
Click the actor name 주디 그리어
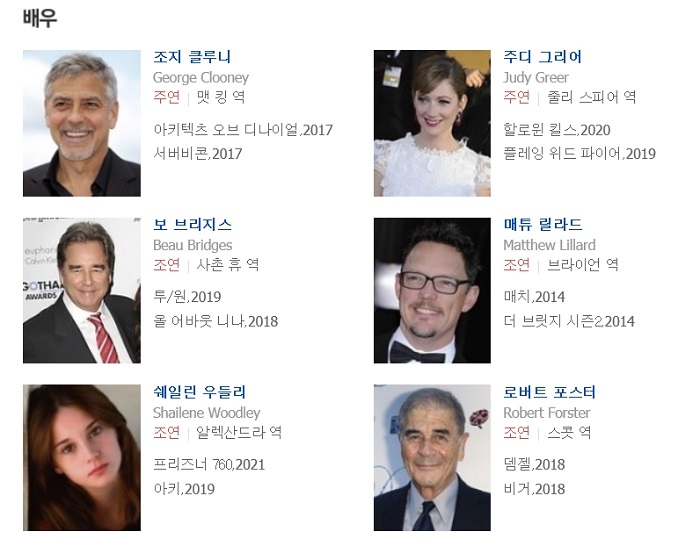click(542, 57)
